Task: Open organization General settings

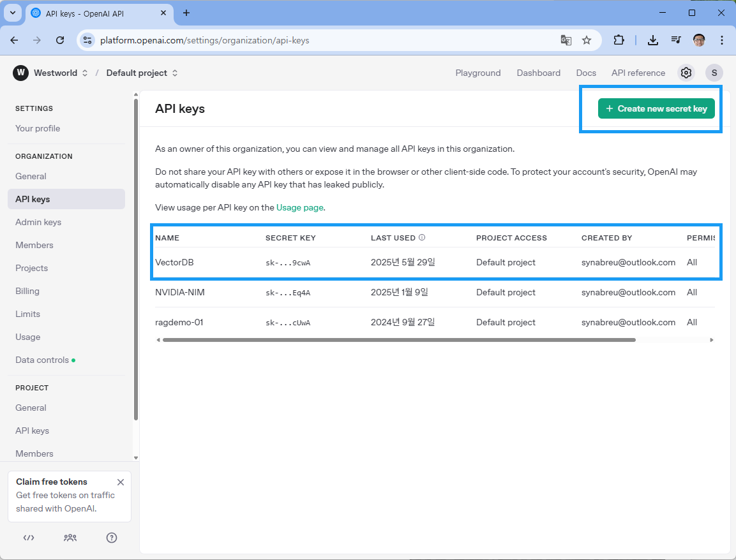Action: (66, 176)
